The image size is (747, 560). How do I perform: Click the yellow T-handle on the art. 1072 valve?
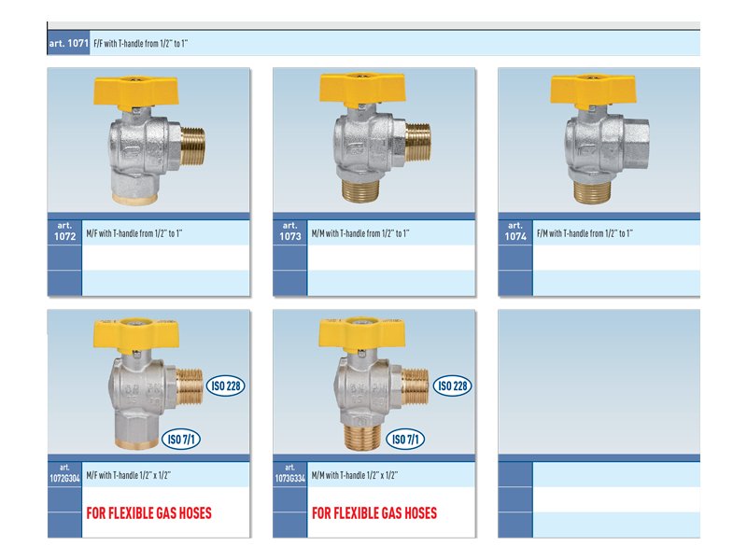[x=131, y=91]
